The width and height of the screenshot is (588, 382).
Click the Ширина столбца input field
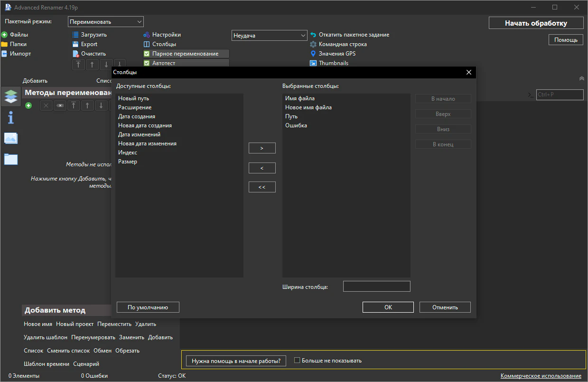pyautogui.click(x=376, y=286)
